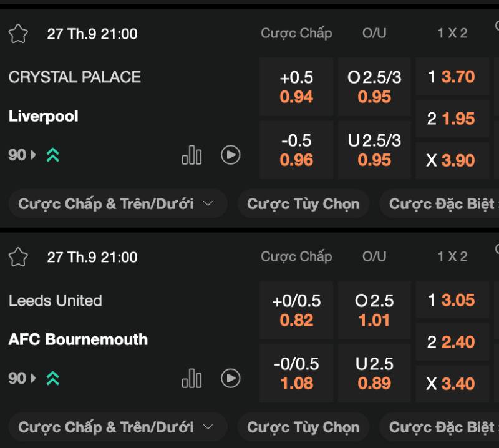Favorite the Crystal Palace vs Liverpool match
This screenshot has height=448, width=499.
tap(19, 34)
